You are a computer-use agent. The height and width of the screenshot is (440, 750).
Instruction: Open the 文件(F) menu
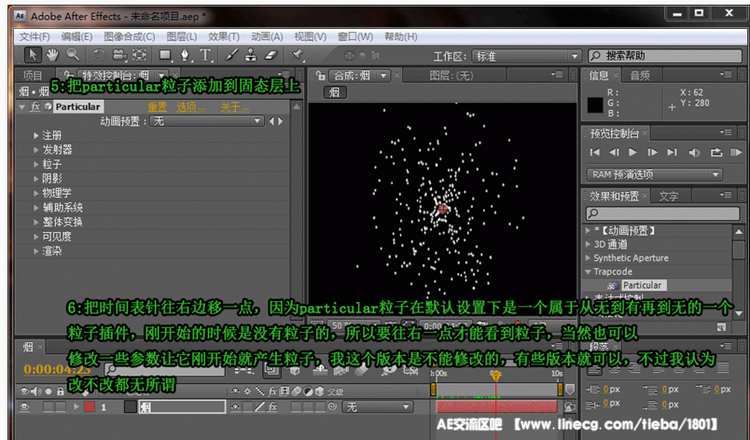[x=34, y=36]
